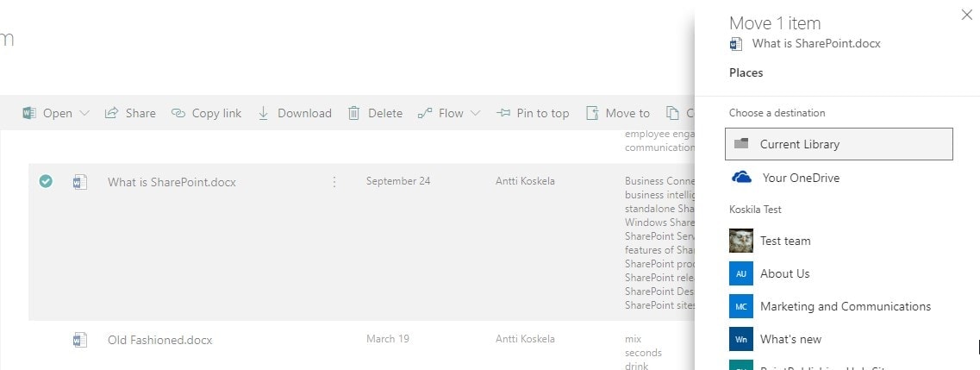Uncheck the What is SharePoint.docx selection circle
Screen dimensions: 980x370
coord(46,181)
